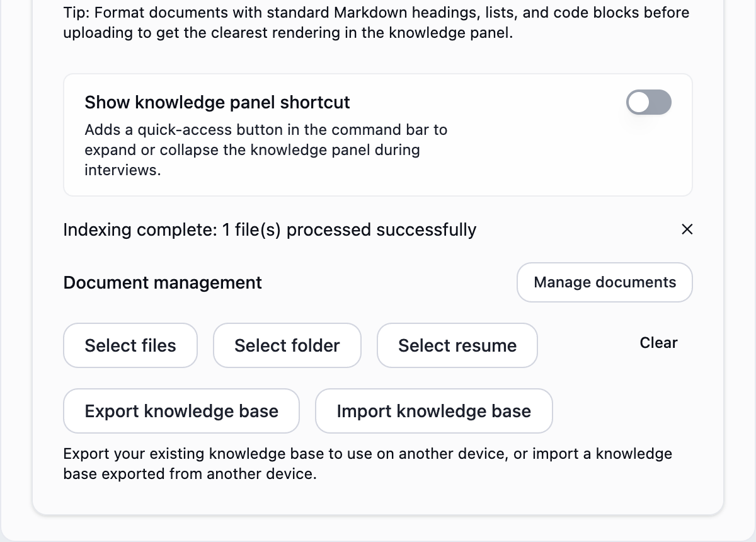Click the 'Adds a quick-access button' description
The width and height of the screenshot is (756, 542).
pyautogui.click(x=266, y=150)
